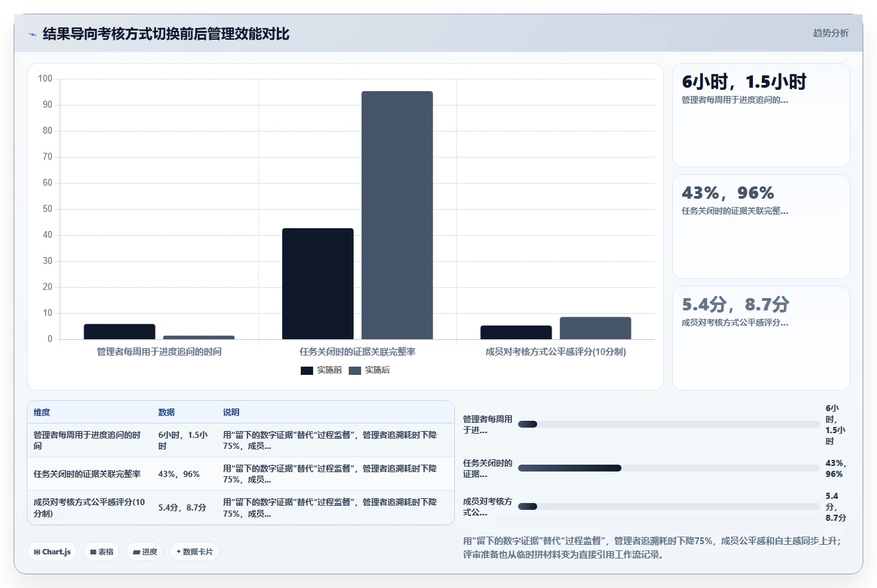
Task: Click the 数据卡片 tag
Action: click(195, 552)
